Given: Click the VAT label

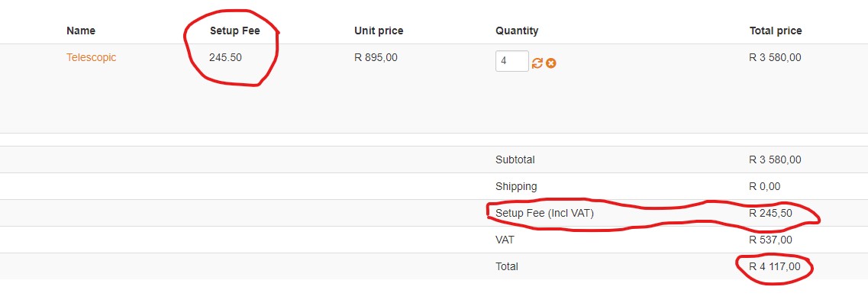Looking at the screenshot, I should tap(505, 240).
